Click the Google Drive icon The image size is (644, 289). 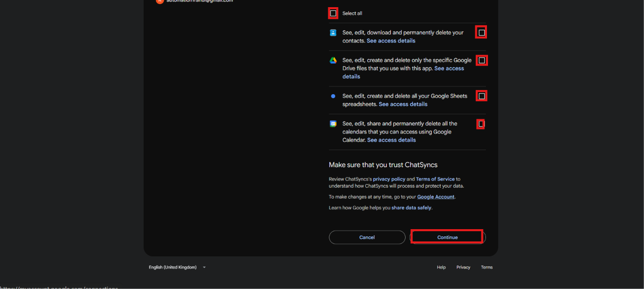[x=333, y=60]
